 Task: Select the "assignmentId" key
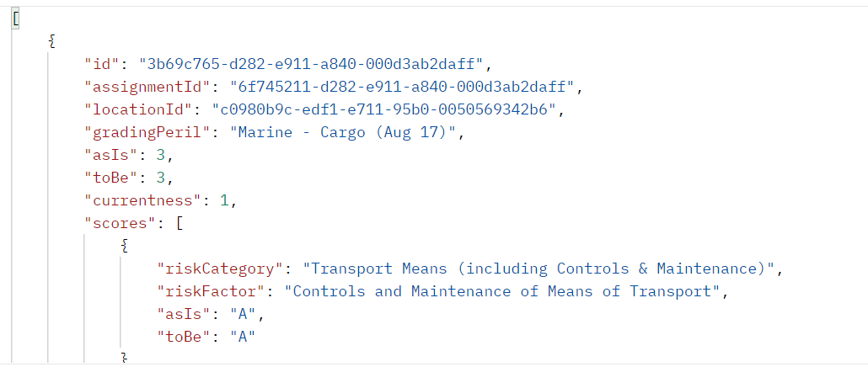click(x=139, y=86)
